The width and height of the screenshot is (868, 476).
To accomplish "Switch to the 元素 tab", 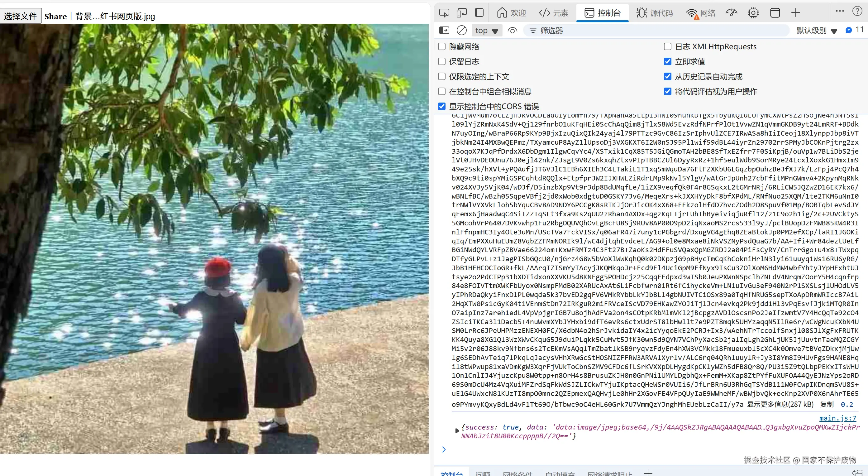I will 554,13.
